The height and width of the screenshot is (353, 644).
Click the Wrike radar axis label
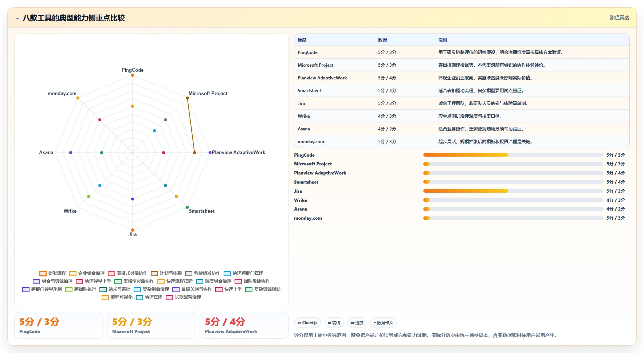pyautogui.click(x=70, y=211)
